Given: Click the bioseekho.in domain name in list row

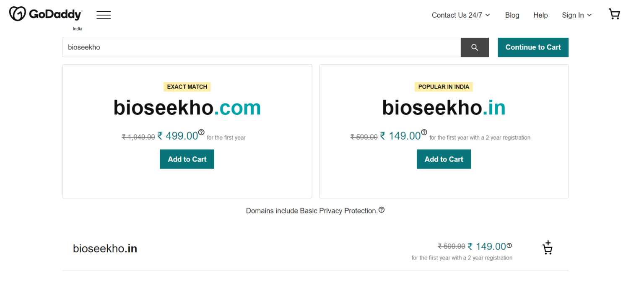Looking at the screenshot, I should [105, 249].
